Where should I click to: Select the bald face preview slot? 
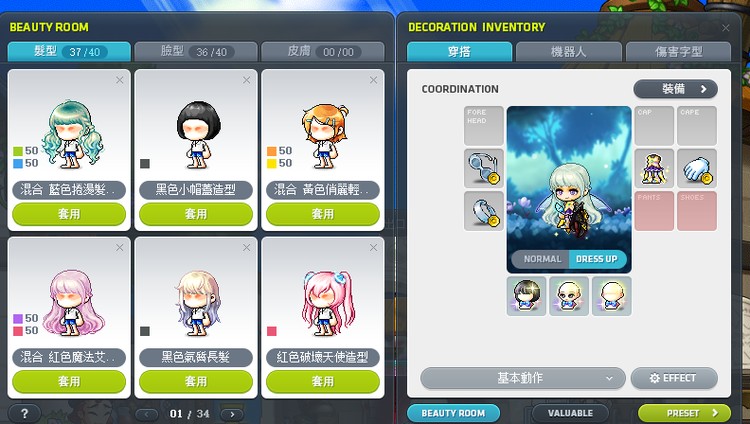coord(569,296)
